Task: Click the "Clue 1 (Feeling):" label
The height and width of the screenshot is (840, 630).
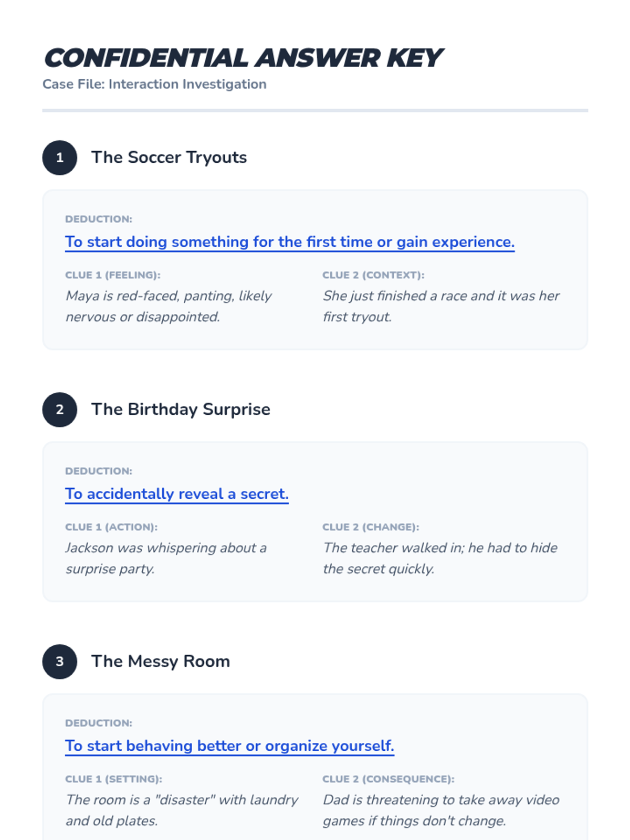Action: coord(113,275)
